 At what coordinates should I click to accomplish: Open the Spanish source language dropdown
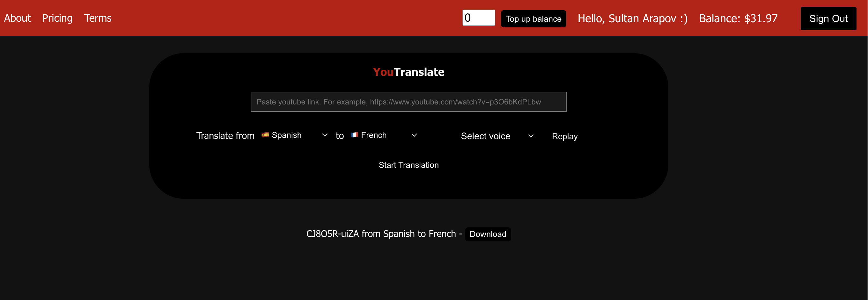[295, 135]
